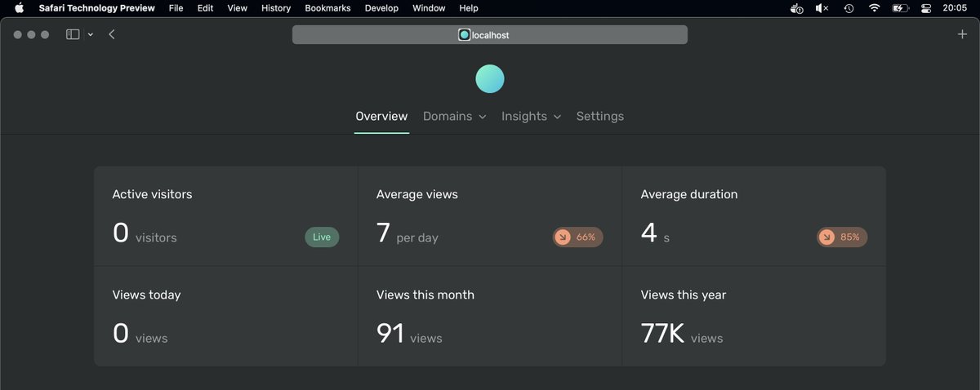The image size is (980, 390).
Task: Click the Average duration heading
Action: point(688,194)
